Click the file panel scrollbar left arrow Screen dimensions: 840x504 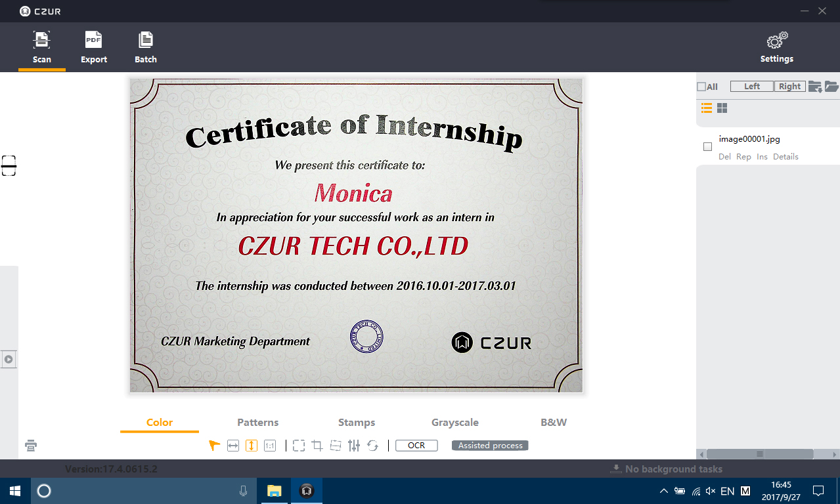click(701, 454)
